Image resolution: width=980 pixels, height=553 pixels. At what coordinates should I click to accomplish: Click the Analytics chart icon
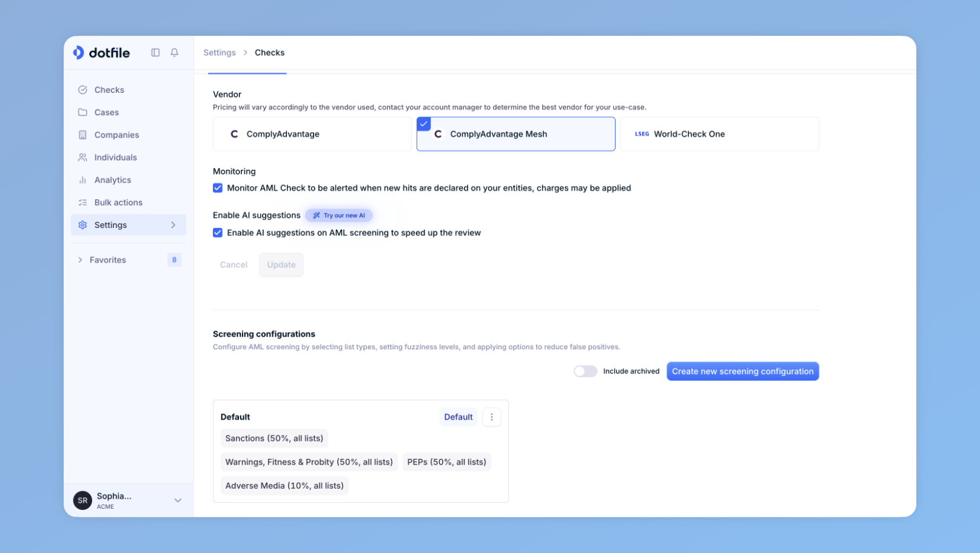(82, 180)
